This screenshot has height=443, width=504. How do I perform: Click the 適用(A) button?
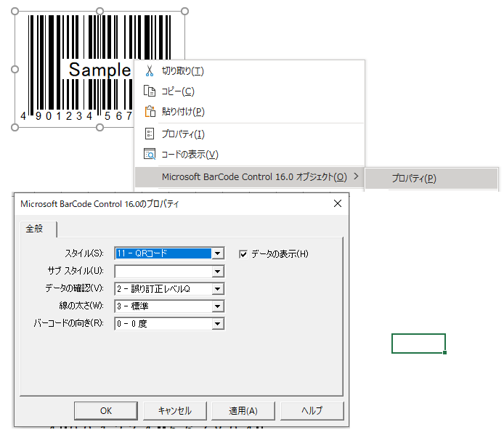click(x=243, y=410)
